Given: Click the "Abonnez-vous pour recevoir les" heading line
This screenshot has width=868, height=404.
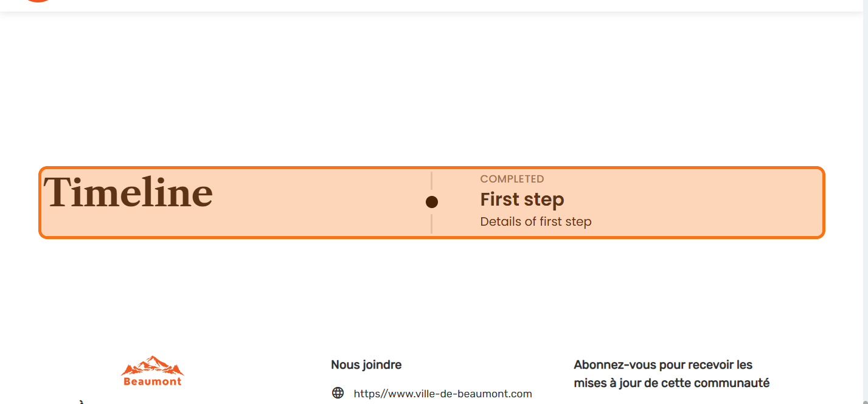Looking at the screenshot, I should coord(663,365).
